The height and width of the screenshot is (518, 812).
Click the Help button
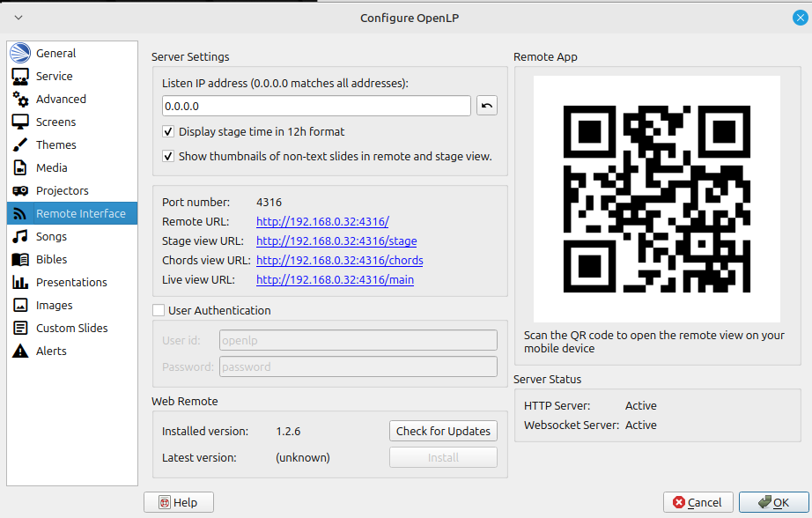click(x=179, y=502)
